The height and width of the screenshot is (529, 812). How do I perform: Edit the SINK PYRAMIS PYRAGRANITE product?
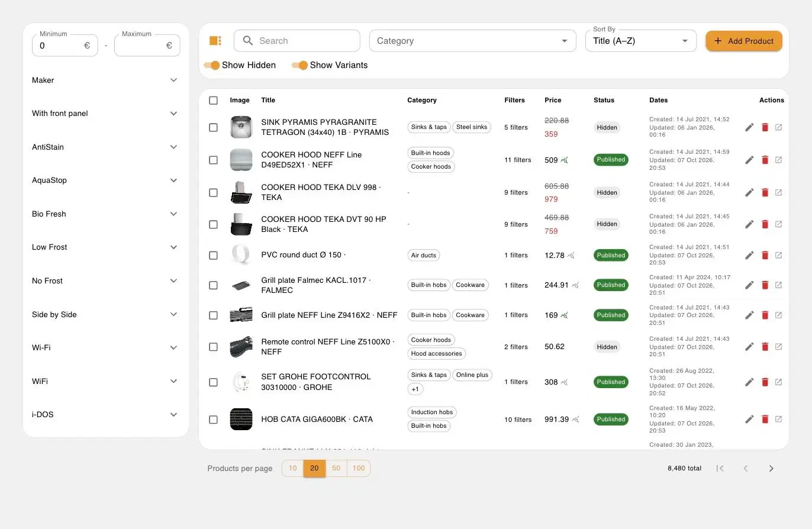point(749,127)
